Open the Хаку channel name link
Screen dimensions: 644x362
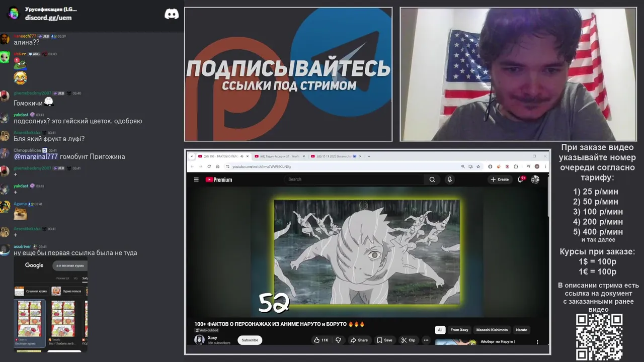pyautogui.click(x=212, y=338)
